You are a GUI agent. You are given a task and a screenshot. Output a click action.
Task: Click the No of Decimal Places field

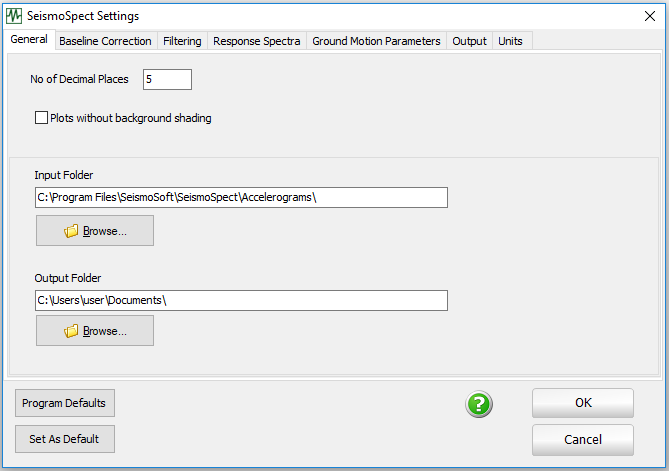click(167, 79)
